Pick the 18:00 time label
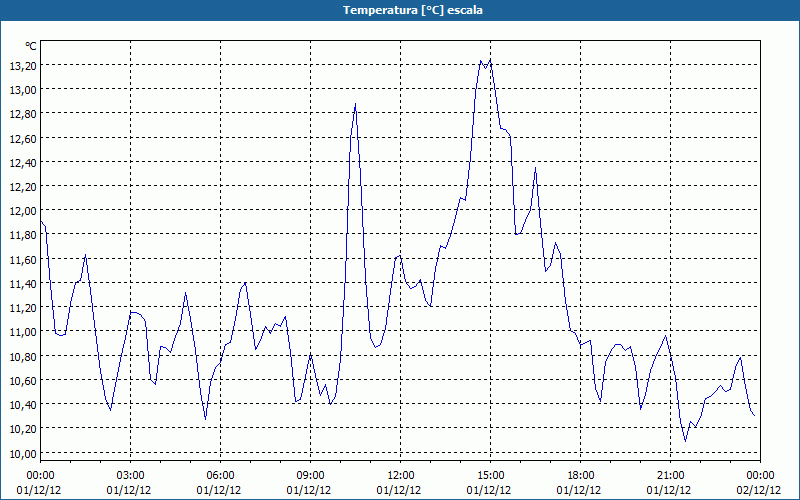Viewport: 800px width, 500px height. (580, 476)
